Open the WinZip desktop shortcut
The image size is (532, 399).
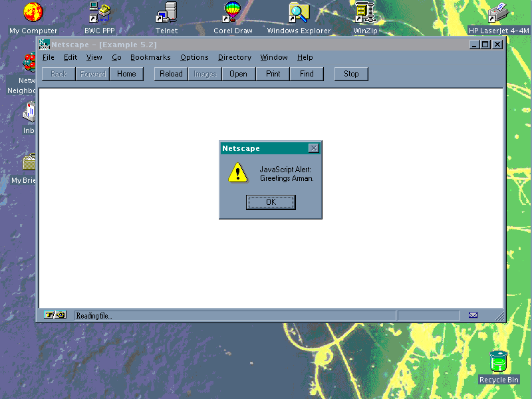[365, 12]
